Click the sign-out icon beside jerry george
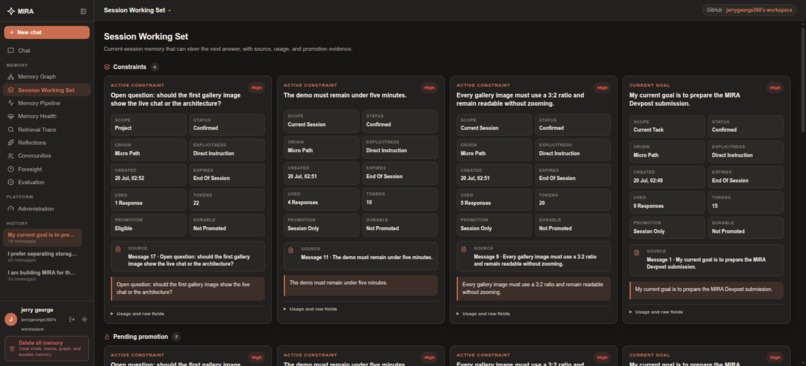 click(x=72, y=319)
